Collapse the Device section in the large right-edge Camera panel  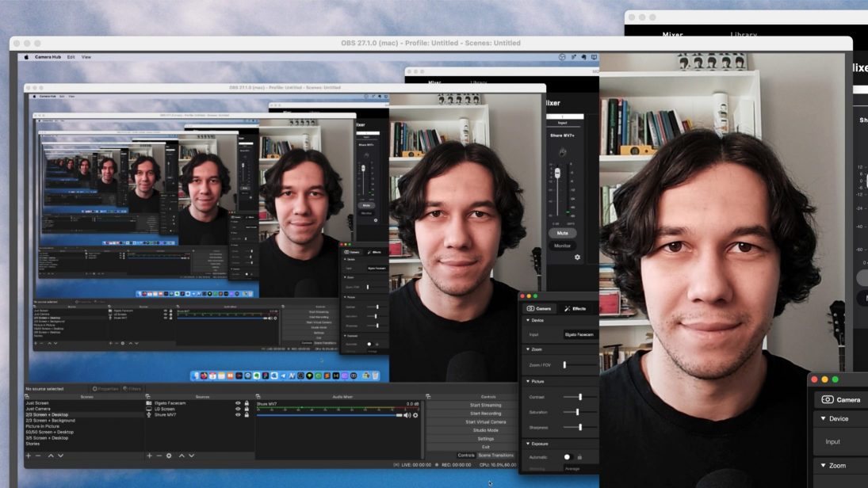tap(823, 419)
